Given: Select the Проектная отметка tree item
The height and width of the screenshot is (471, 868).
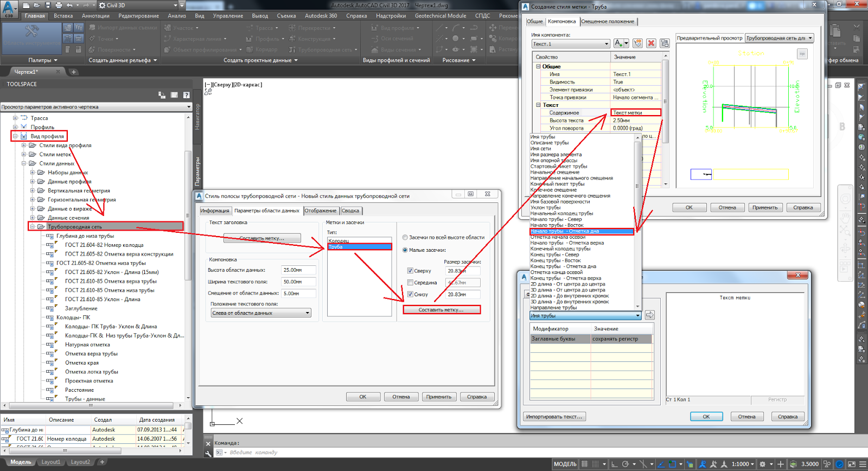Looking at the screenshot, I should [89, 381].
